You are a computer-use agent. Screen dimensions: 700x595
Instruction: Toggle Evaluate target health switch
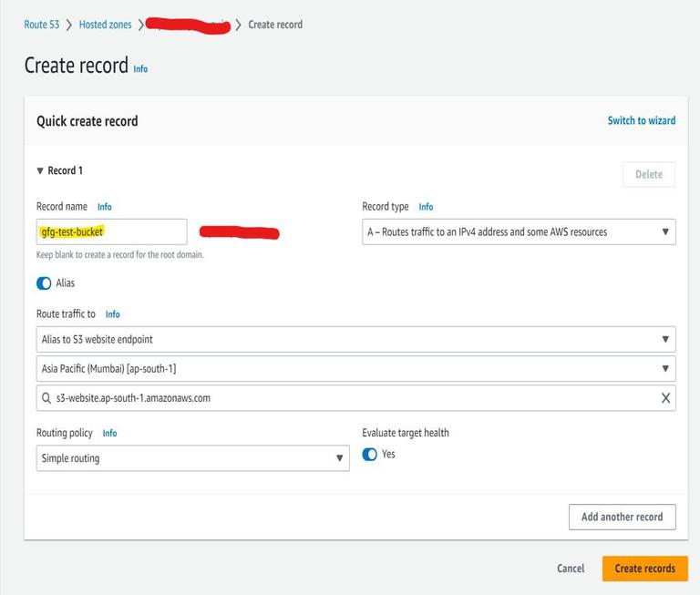click(x=370, y=454)
